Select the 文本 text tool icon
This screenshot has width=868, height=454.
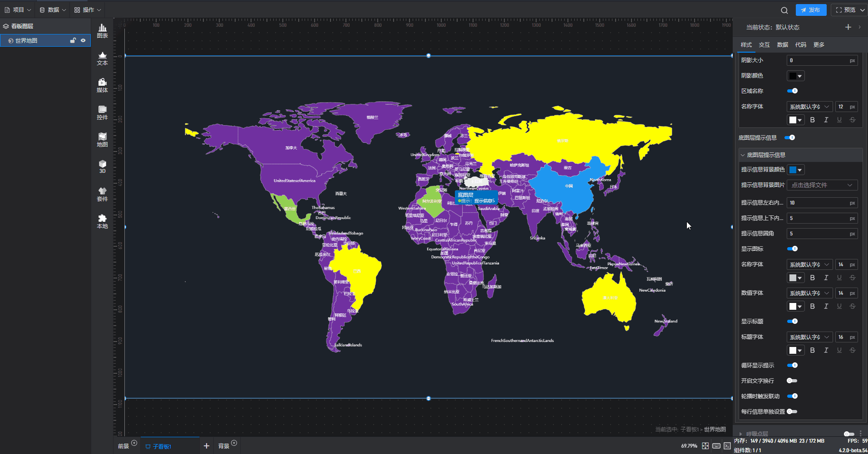point(102,58)
